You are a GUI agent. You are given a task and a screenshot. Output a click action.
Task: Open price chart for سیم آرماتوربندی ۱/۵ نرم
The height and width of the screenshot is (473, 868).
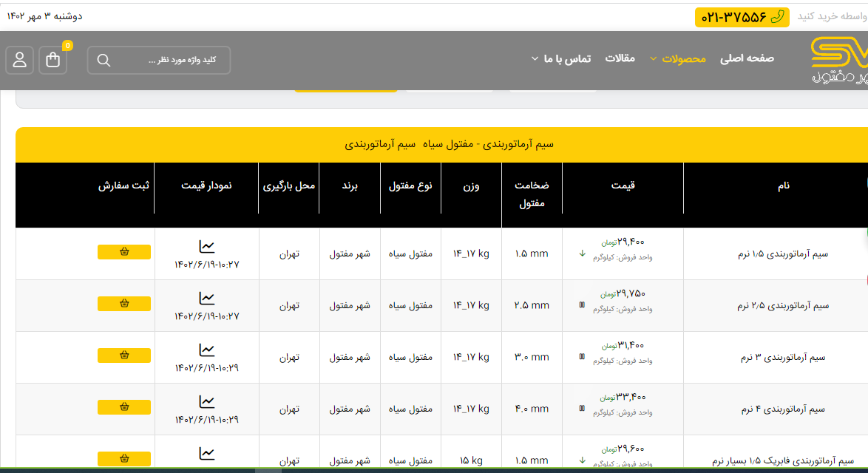tap(207, 247)
